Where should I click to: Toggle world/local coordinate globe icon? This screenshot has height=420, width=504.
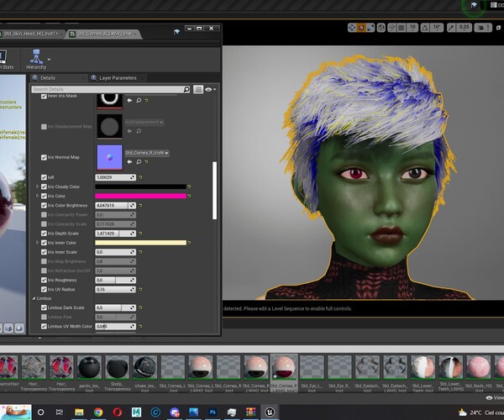tap(381, 28)
